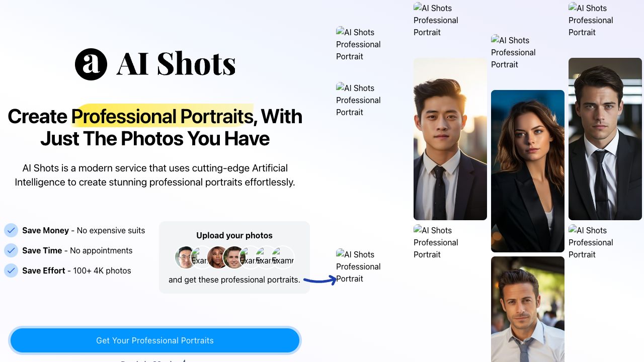
Task: Click the checkmark icon beside Save Money
Action: point(11,230)
